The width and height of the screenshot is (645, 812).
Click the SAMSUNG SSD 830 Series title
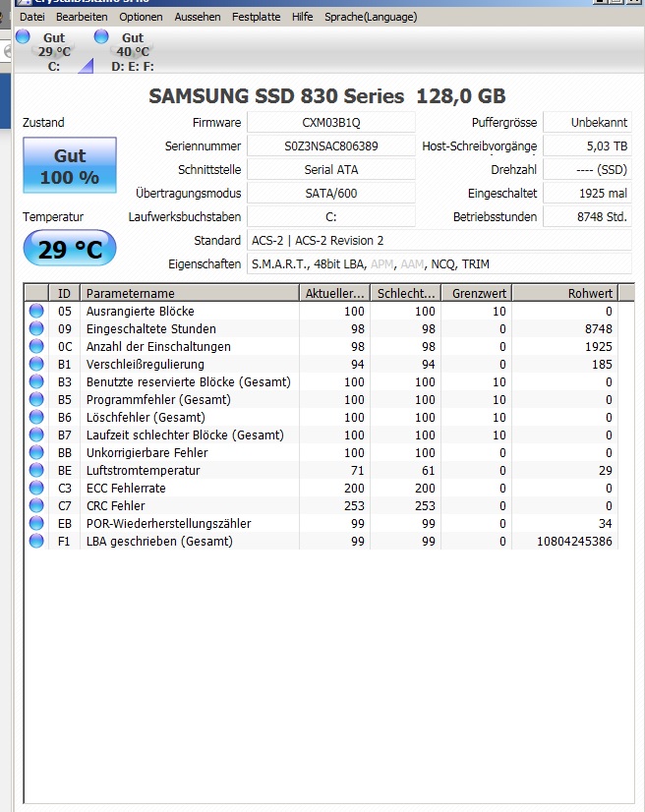point(326,95)
